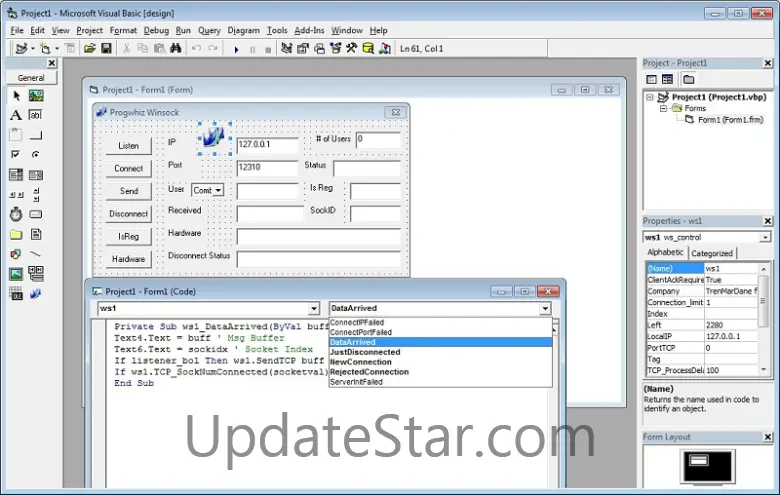Select the PictureBox control tool
The width and height of the screenshot is (780, 495).
pyautogui.click(x=36, y=96)
